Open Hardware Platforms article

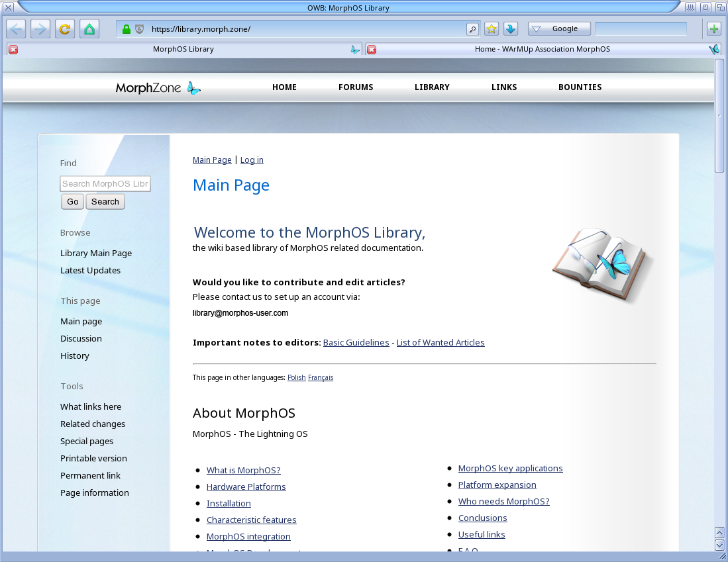pyautogui.click(x=246, y=487)
